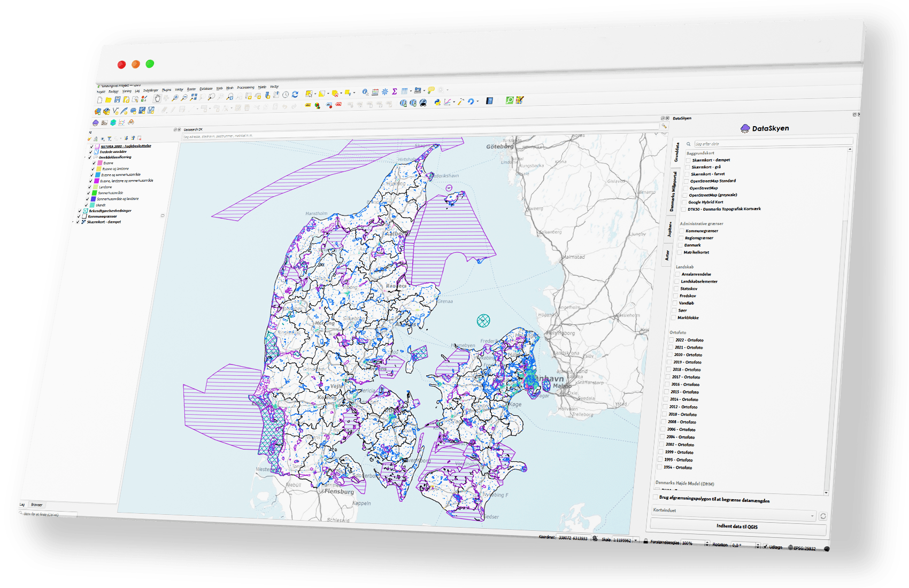Click the Refresh map toolbar icon
Viewport: 909px width, 588px height.
point(295,95)
